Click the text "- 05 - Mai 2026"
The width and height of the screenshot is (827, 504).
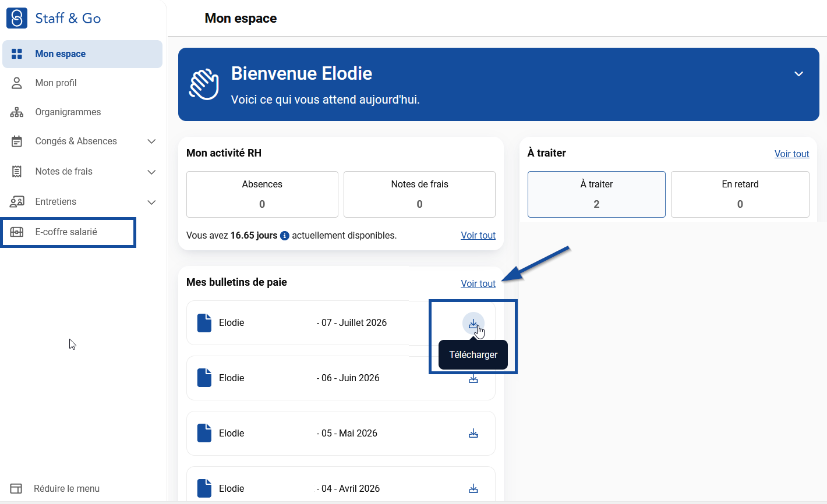347,434
